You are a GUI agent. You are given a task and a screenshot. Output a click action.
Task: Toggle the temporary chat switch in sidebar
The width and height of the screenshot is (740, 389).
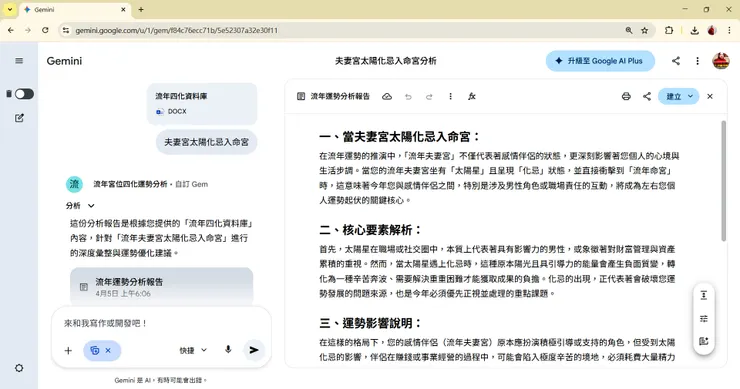click(24, 94)
